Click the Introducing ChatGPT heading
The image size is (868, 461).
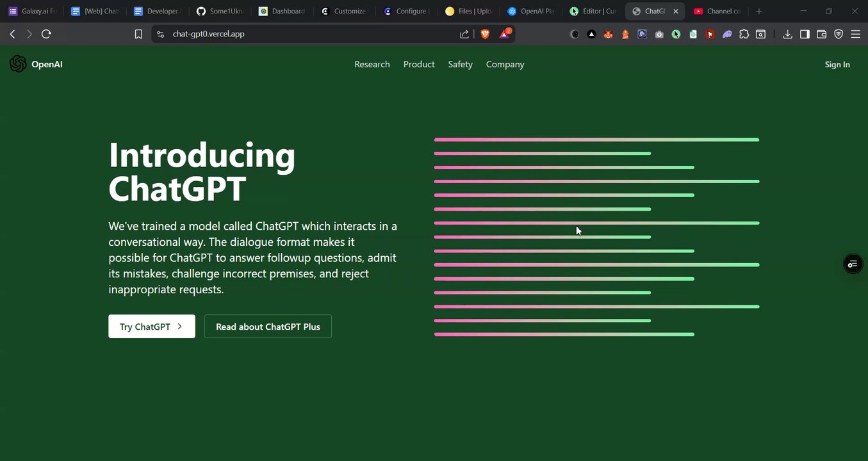[x=202, y=172]
